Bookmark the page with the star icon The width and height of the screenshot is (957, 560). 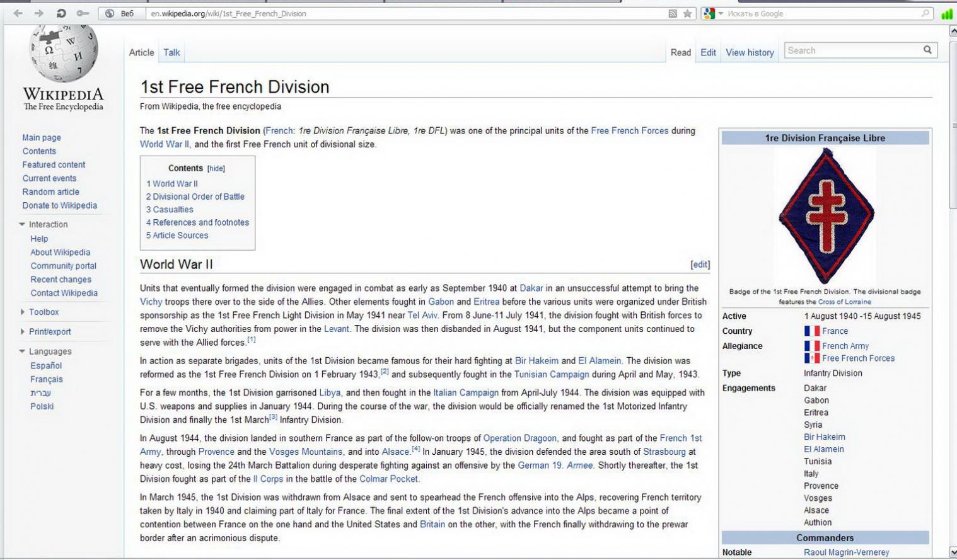point(688,13)
